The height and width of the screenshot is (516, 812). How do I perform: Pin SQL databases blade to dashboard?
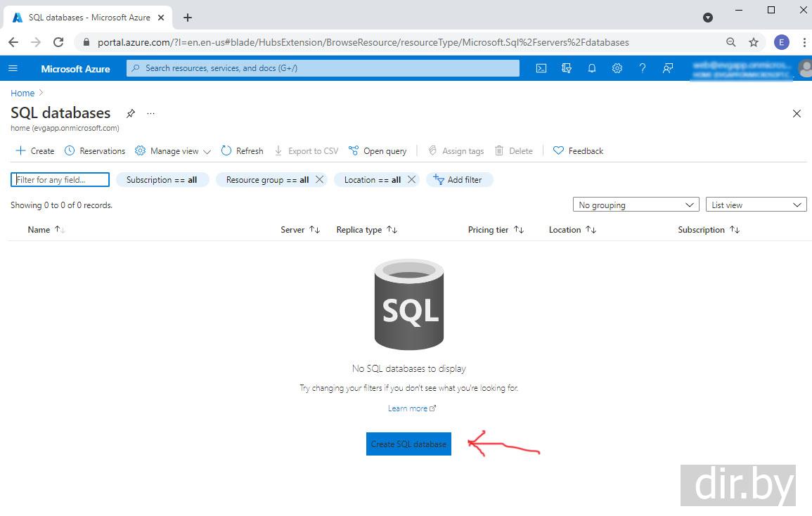[131, 113]
